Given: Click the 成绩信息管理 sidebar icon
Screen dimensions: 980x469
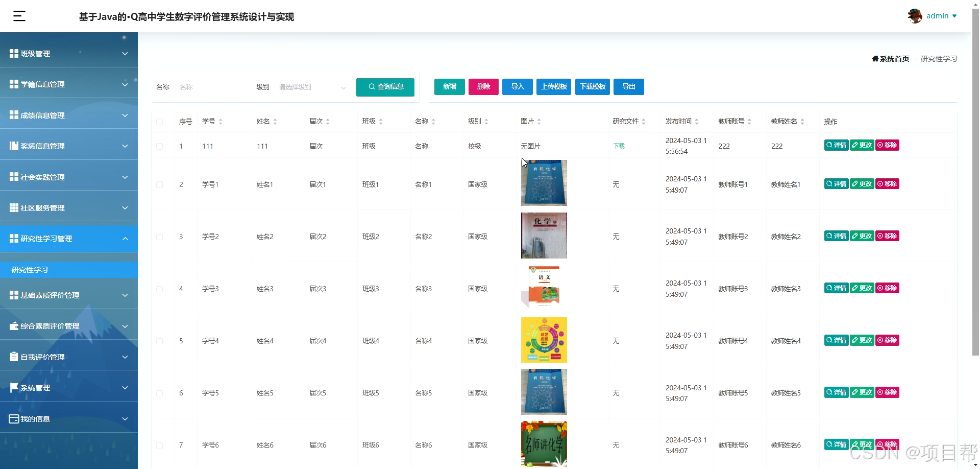Looking at the screenshot, I should point(14,115).
